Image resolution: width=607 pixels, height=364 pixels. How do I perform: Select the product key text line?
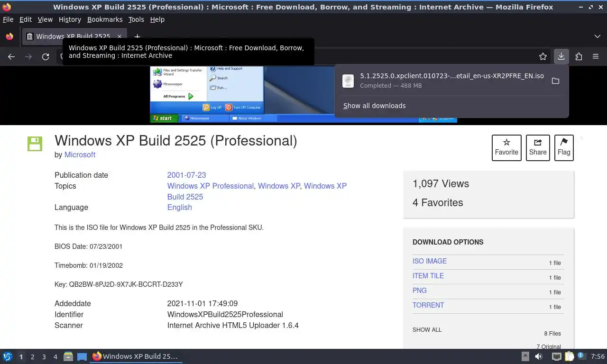click(119, 284)
